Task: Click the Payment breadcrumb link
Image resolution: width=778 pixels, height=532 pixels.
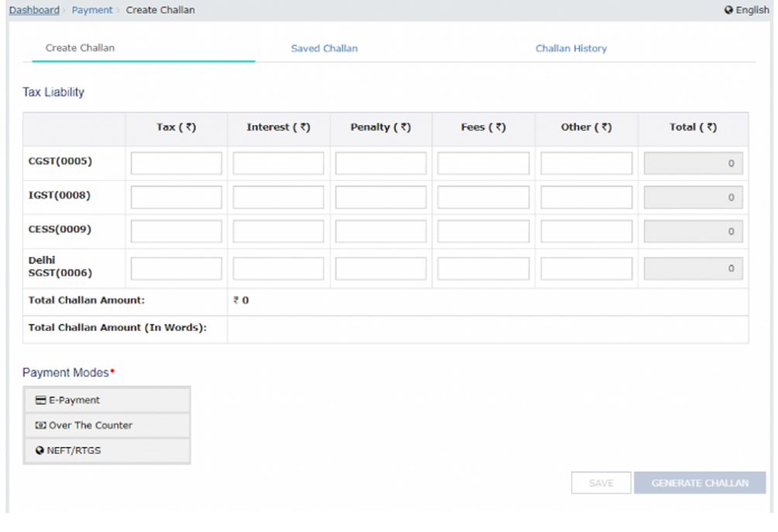Action: pos(92,10)
